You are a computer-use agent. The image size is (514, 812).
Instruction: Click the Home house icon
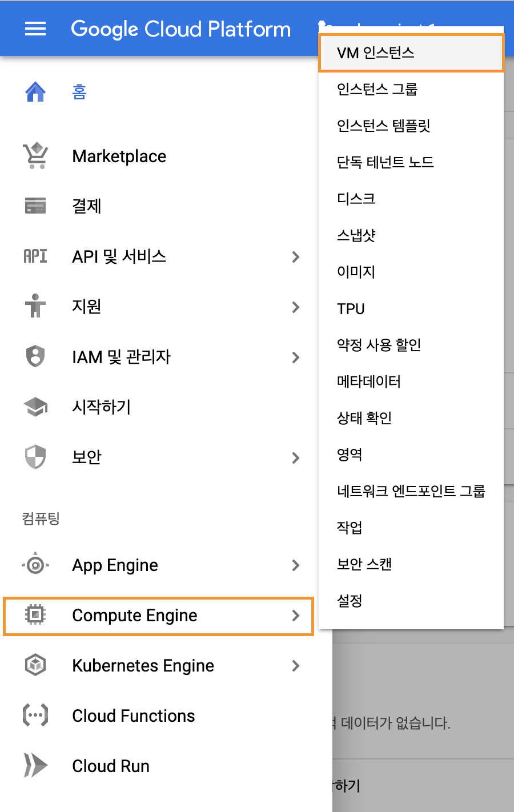click(35, 91)
